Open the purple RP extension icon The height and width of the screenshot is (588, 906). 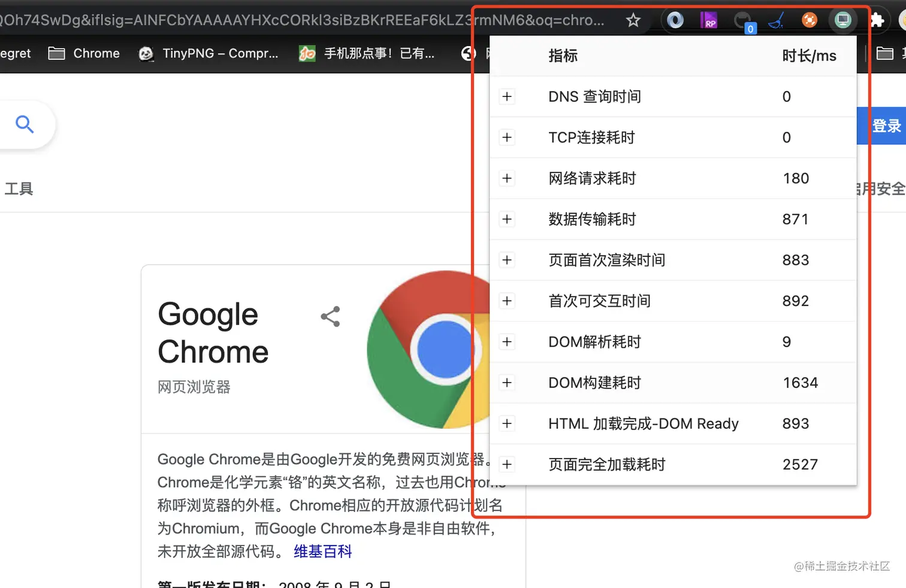click(x=709, y=20)
